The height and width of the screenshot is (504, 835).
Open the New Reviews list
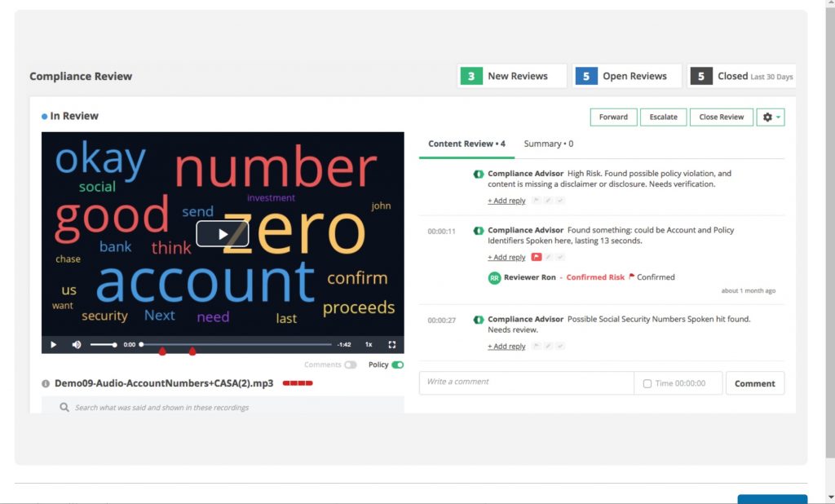pyautogui.click(x=512, y=76)
